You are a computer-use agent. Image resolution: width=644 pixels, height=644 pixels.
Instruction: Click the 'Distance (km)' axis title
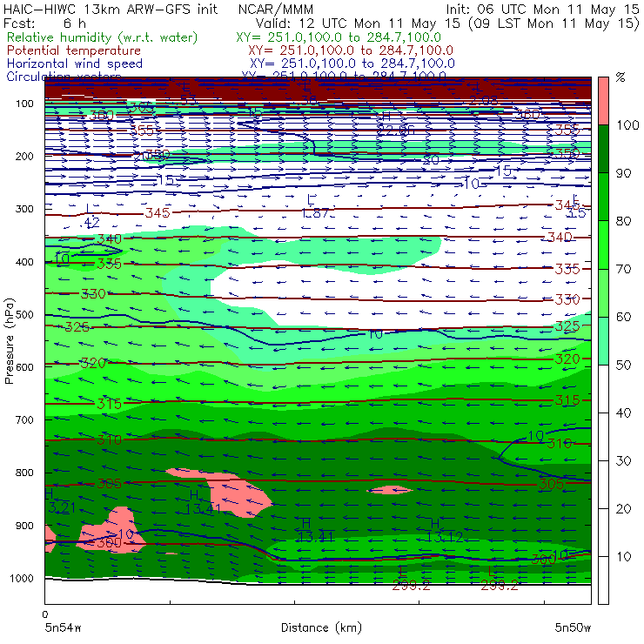coord(322,628)
